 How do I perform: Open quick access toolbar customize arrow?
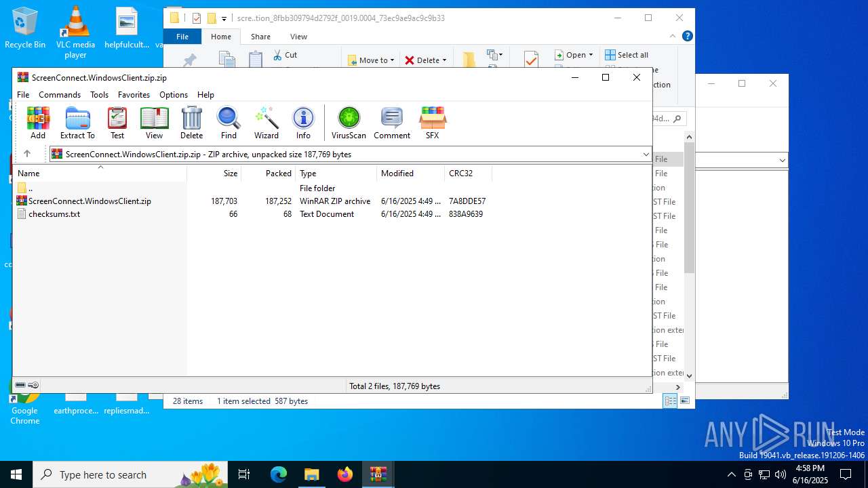224,18
